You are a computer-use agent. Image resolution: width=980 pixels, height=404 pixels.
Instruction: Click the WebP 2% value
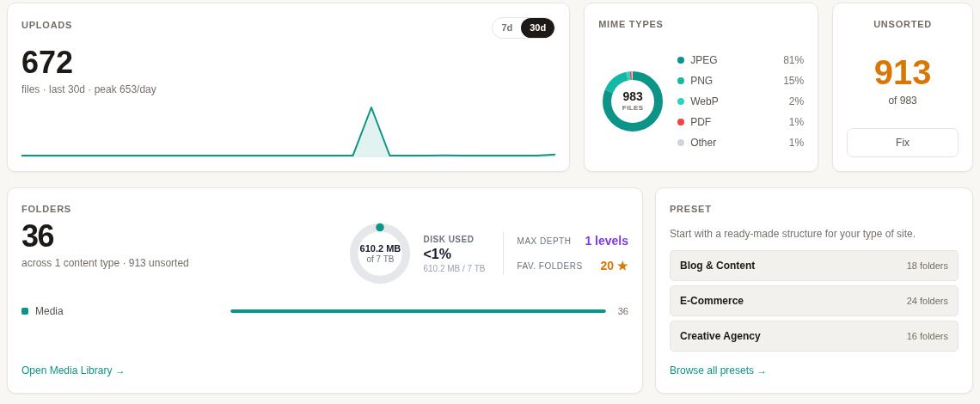pyautogui.click(x=796, y=101)
